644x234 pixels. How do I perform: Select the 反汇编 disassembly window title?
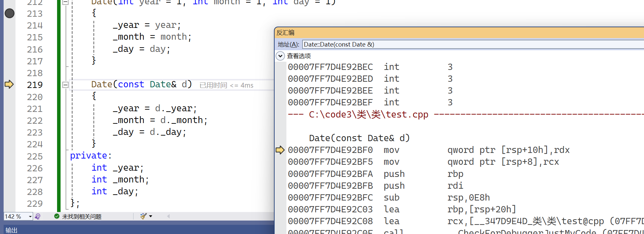coord(285,33)
